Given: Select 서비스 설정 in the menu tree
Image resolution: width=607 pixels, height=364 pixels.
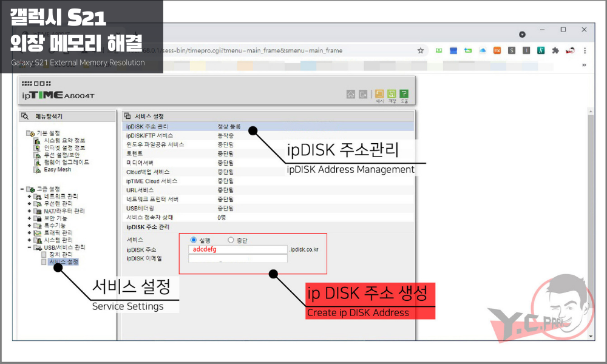Looking at the screenshot, I should (x=64, y=262).
